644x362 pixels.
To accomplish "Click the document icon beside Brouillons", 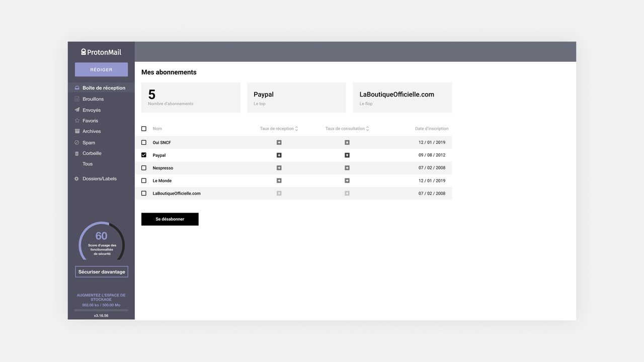I will 77,99.
